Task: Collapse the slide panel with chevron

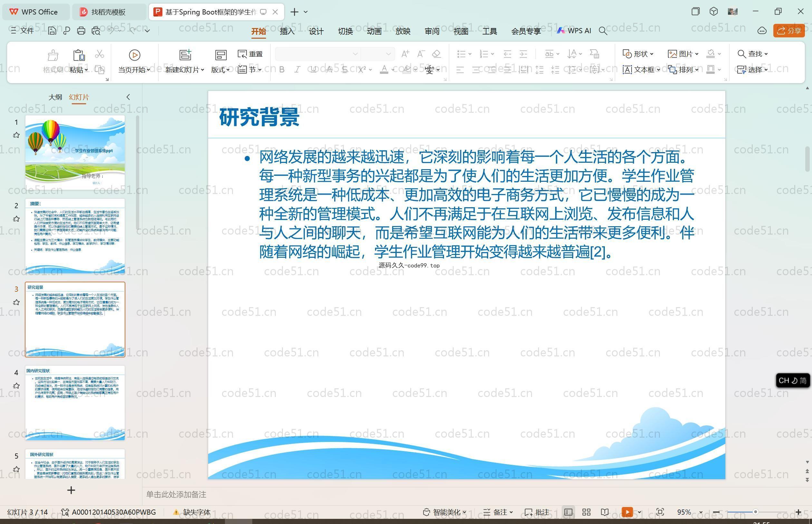Action: tap(128, 97)
